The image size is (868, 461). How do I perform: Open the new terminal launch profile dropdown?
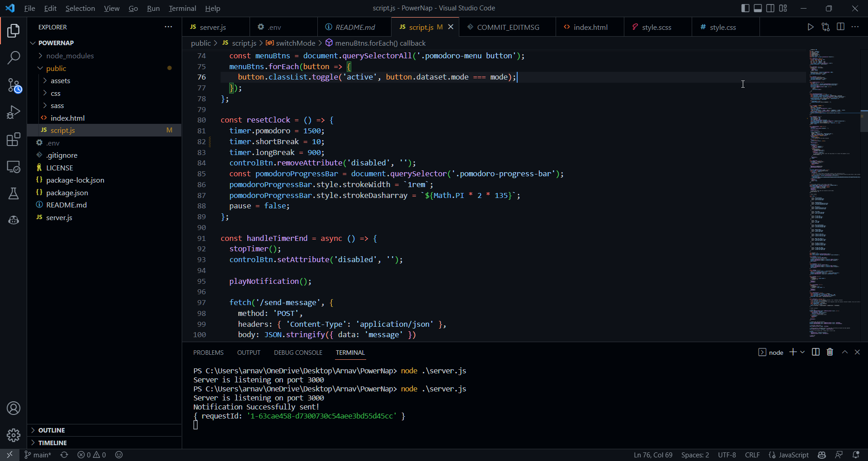(x=802, y=352)
